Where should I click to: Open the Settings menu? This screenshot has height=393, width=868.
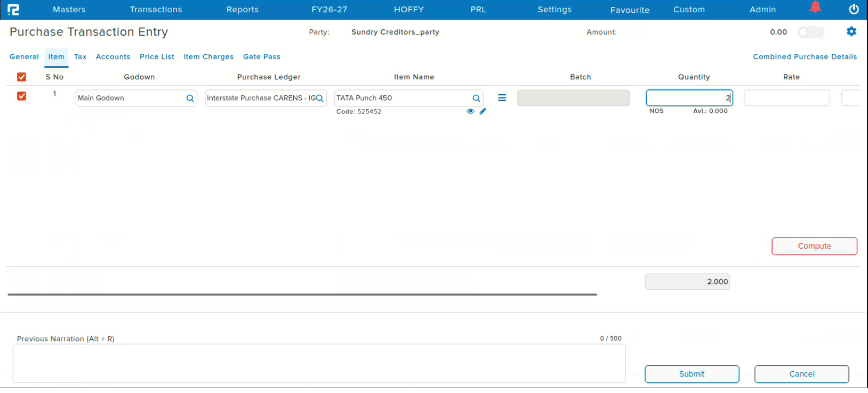pos(554,10)
